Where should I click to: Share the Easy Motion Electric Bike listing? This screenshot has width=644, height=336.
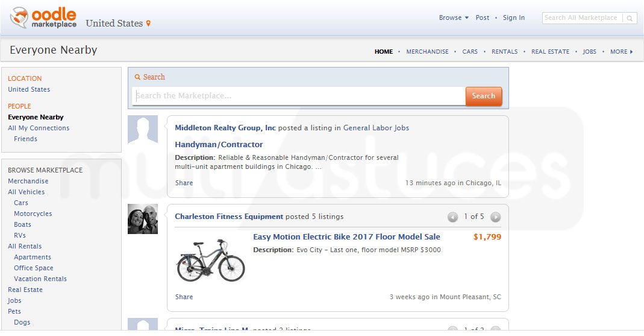pos(184,297)
